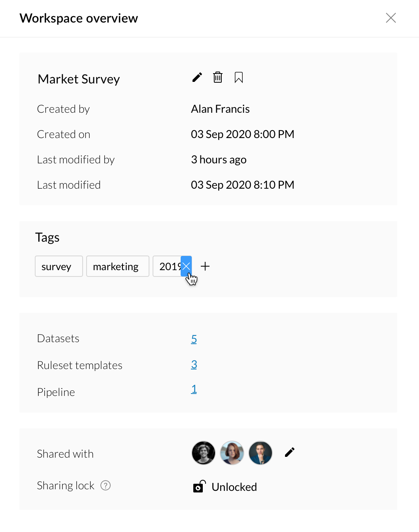Delete the Market Survey workspace
The image size is (419, 532).
click(218, 77)
